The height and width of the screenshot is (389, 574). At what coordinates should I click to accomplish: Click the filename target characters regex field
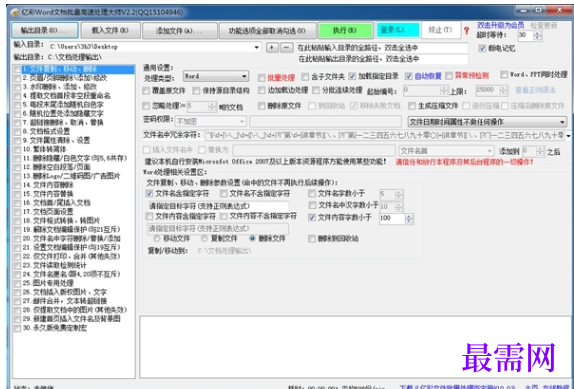(x=218, y=206)
